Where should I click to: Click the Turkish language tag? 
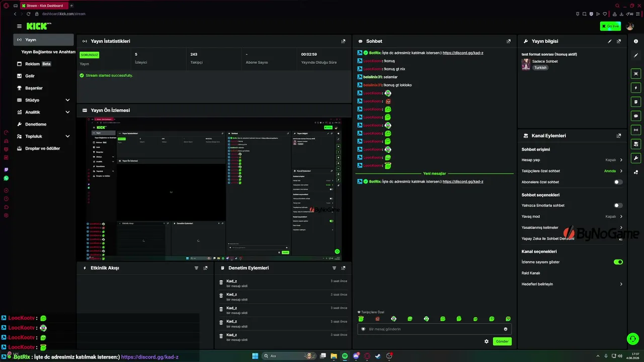point(540,68)
